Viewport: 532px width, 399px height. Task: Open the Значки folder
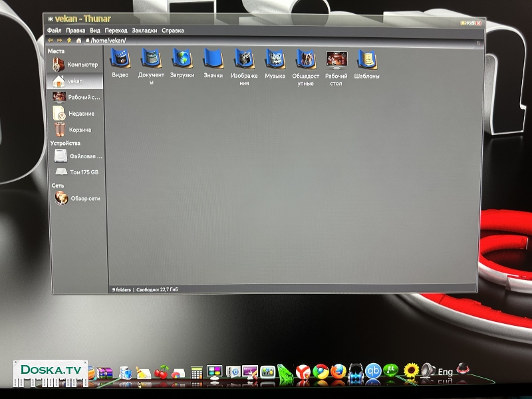pyautogui.click(x=213, y=63)
